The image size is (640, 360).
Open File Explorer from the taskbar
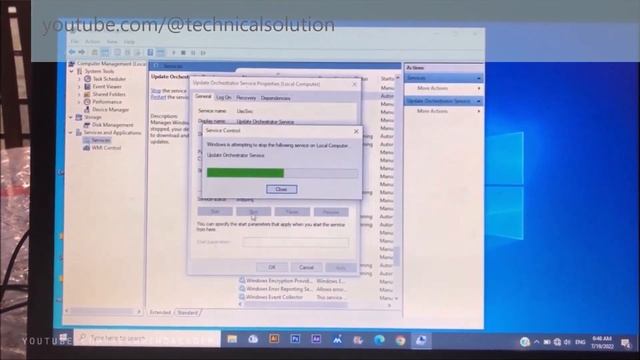pyautogui.click(x=232, y=339)
